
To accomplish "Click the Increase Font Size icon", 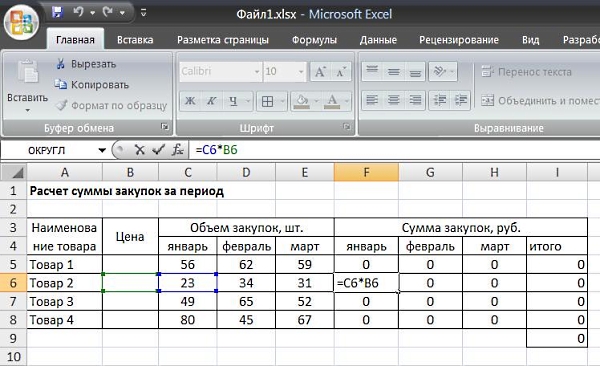I will pos(320,72).
